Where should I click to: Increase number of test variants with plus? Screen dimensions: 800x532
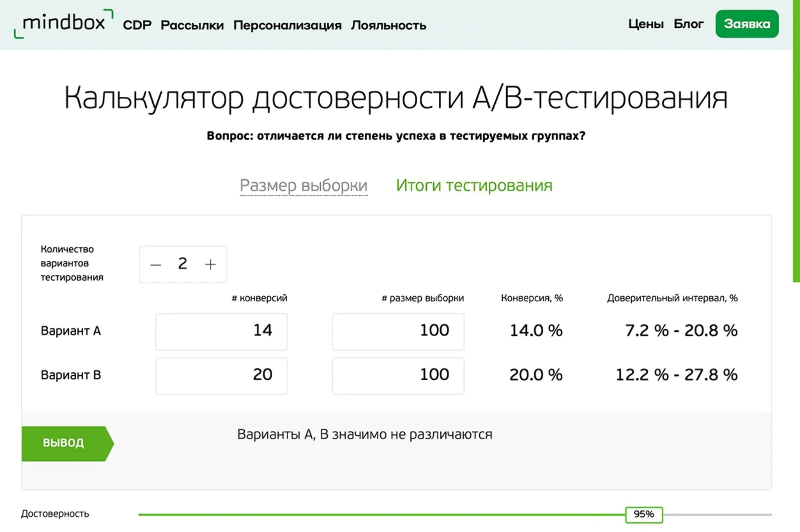211,264
